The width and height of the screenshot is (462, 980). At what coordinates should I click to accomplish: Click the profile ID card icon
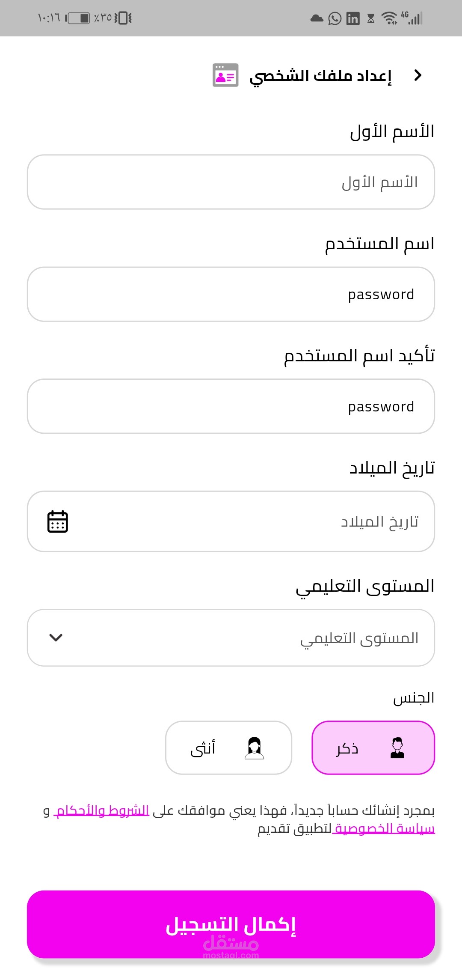click(x=225, y=75)
